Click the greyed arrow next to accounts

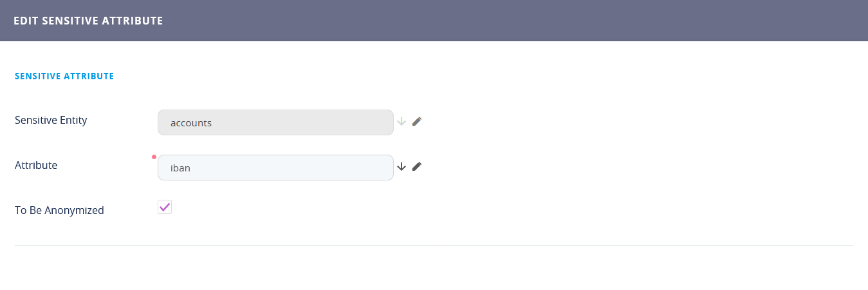pos(402,121)
